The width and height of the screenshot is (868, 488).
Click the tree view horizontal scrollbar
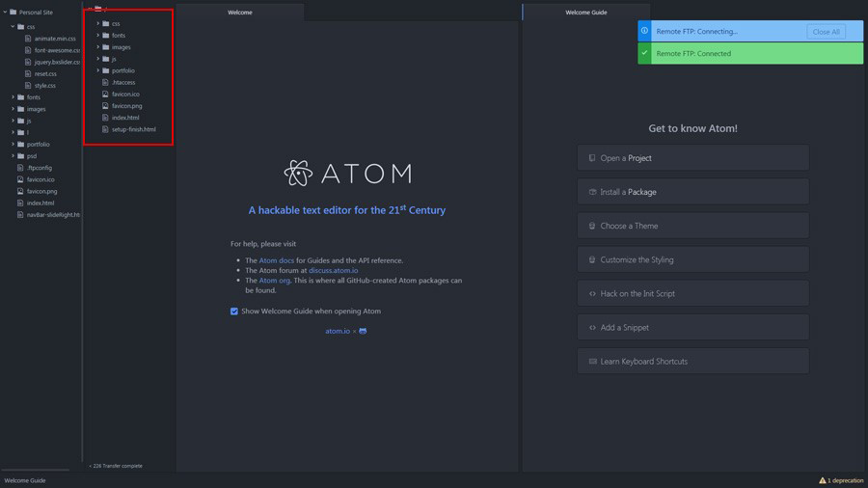point(36,470)
